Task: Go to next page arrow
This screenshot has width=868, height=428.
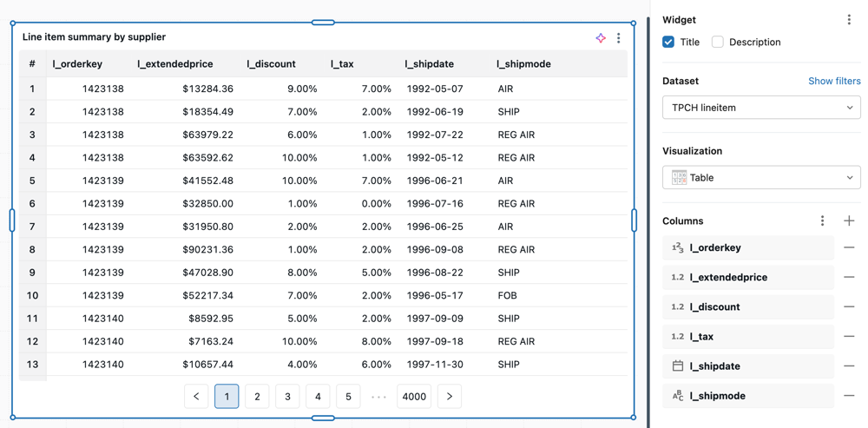Action: [450, 397]
